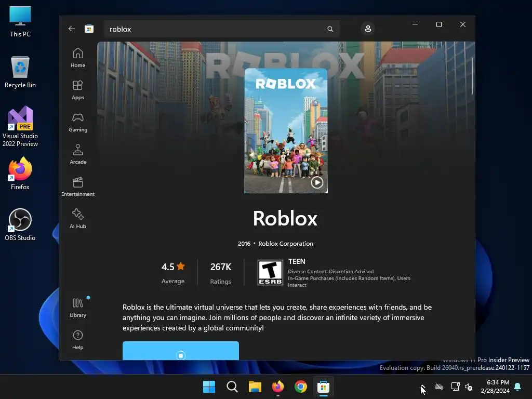532x399 pixels.
Task: Click the 267K Ratings count
Action: [x=220, y=272]
